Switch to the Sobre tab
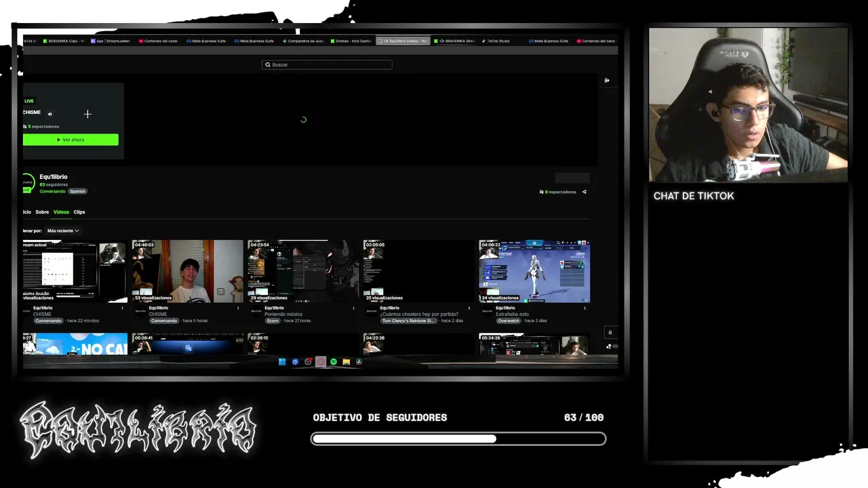Viewport: 868px width, 488px height. pyautogui.click(x=42, y=212)
